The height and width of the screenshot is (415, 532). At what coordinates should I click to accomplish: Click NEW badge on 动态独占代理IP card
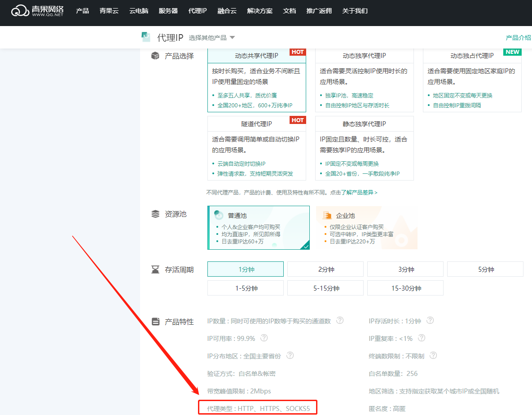[x=512, y=52]
